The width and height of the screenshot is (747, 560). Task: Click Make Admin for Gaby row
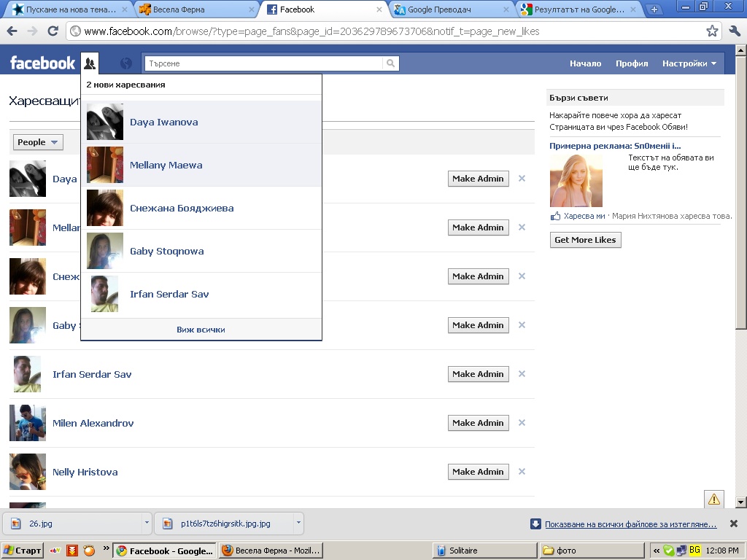pos(478,325)
